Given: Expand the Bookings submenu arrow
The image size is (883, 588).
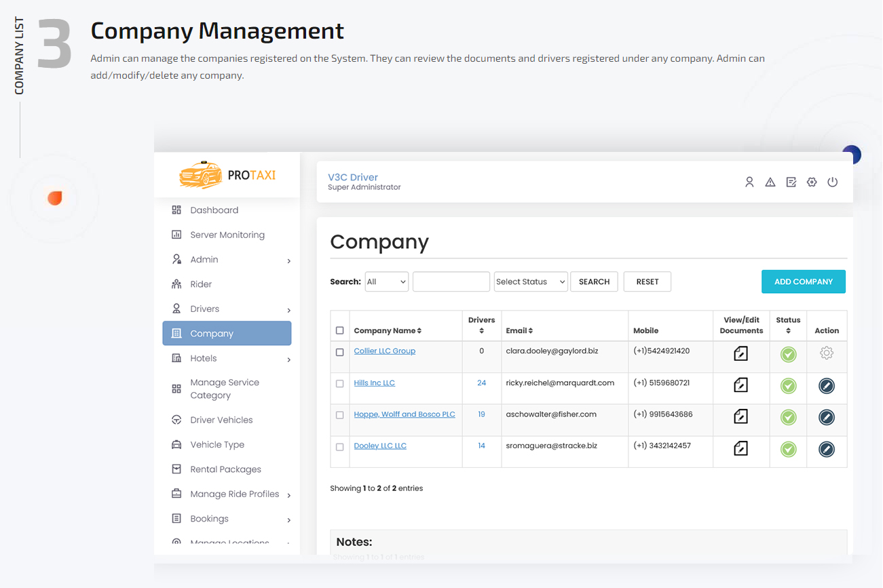Looking at the screenshot, I should point(289,520).
